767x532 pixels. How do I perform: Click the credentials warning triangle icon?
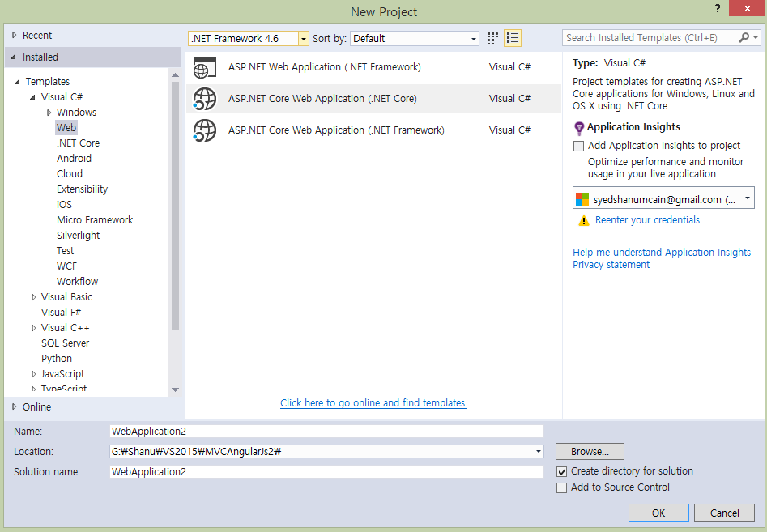click(584, 220)
